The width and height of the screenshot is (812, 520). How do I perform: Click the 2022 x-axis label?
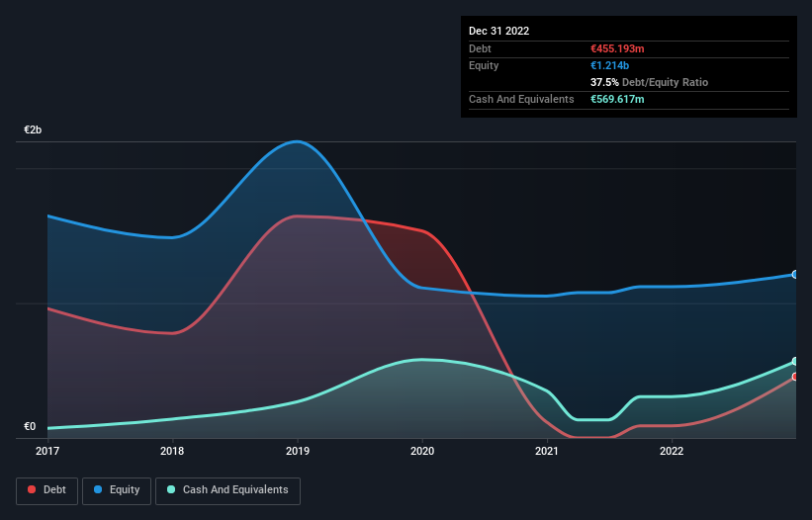672,451
